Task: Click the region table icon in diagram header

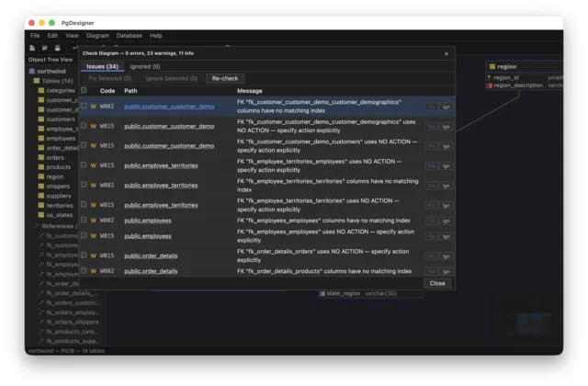Action: (x=492, y=66)
